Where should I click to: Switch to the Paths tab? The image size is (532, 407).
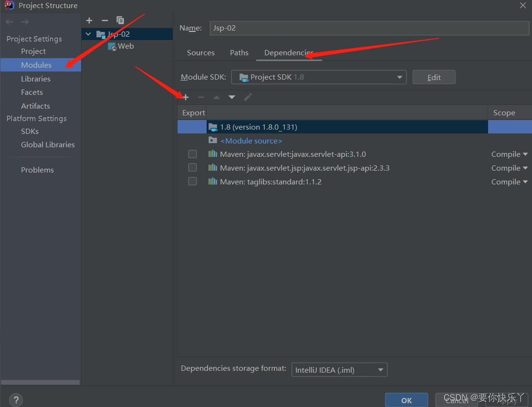click(239, 53)
